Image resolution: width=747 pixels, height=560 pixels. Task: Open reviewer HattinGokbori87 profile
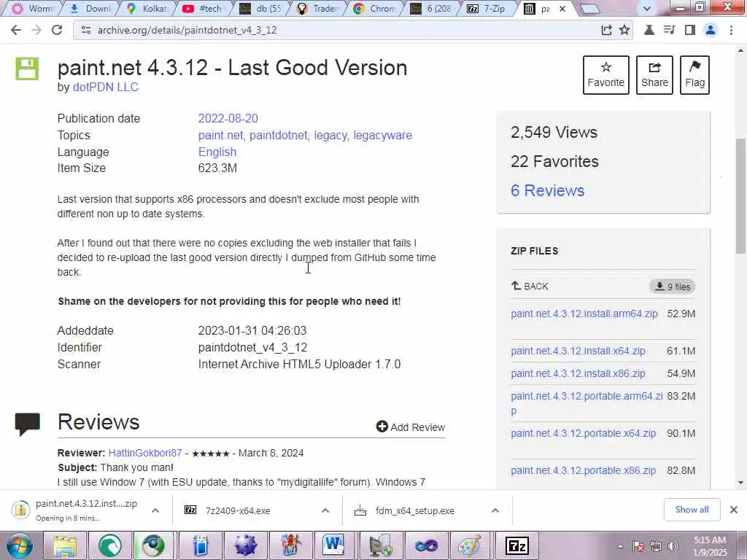(145, 453)
